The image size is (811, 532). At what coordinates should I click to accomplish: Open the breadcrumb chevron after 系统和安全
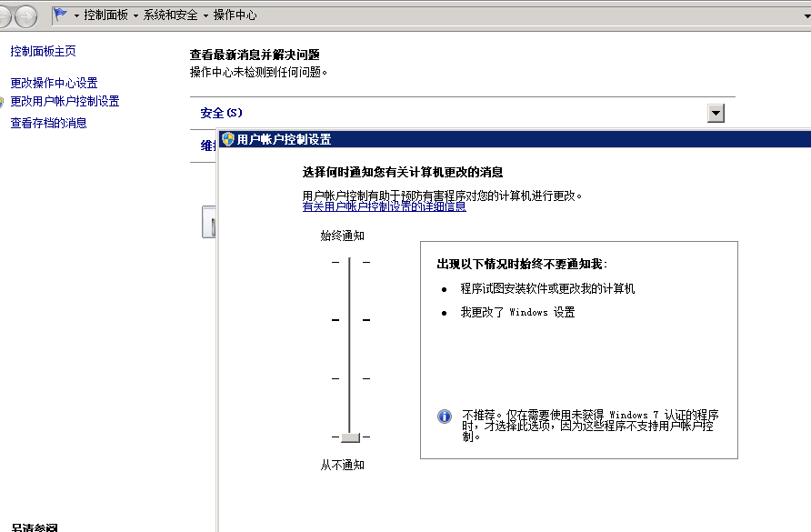204,15
